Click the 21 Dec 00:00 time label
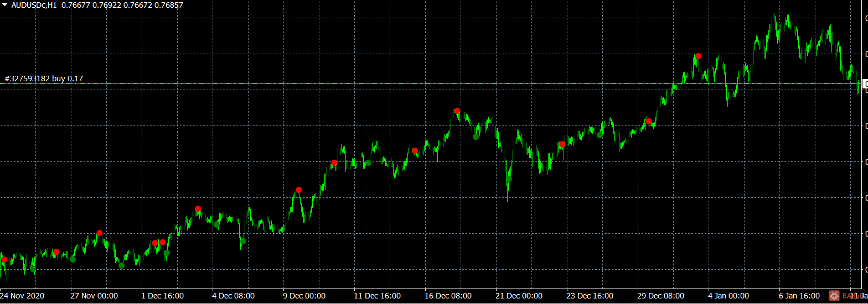This screenshot has width=868, height=304. [519, 296]
